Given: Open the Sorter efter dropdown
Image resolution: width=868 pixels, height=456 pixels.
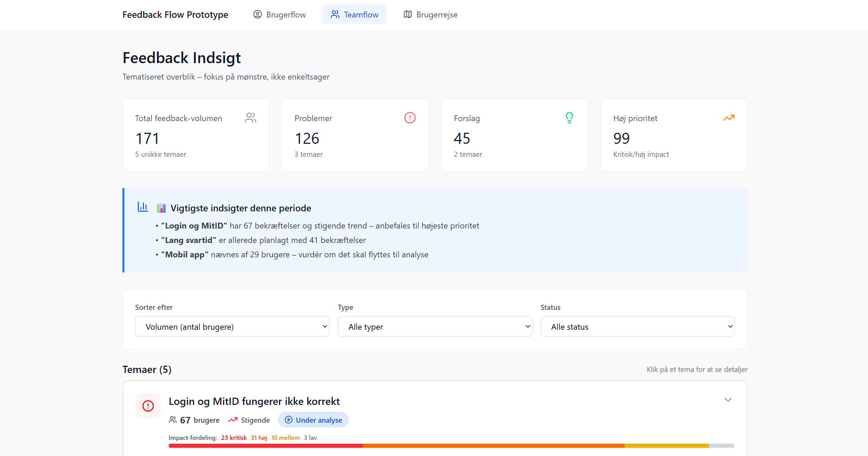Looking at the screenshot, I should (232, 326).
